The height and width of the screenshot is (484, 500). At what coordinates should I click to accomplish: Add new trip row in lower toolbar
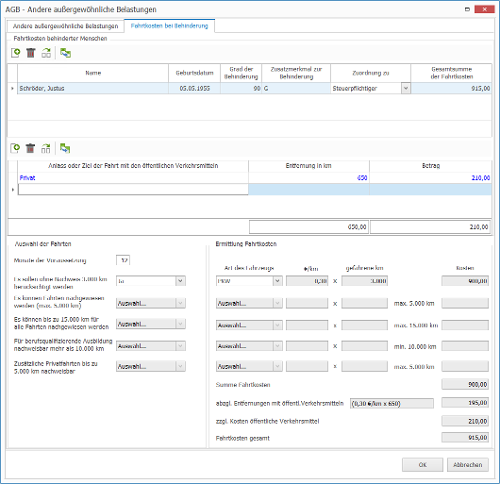point(15,148)
